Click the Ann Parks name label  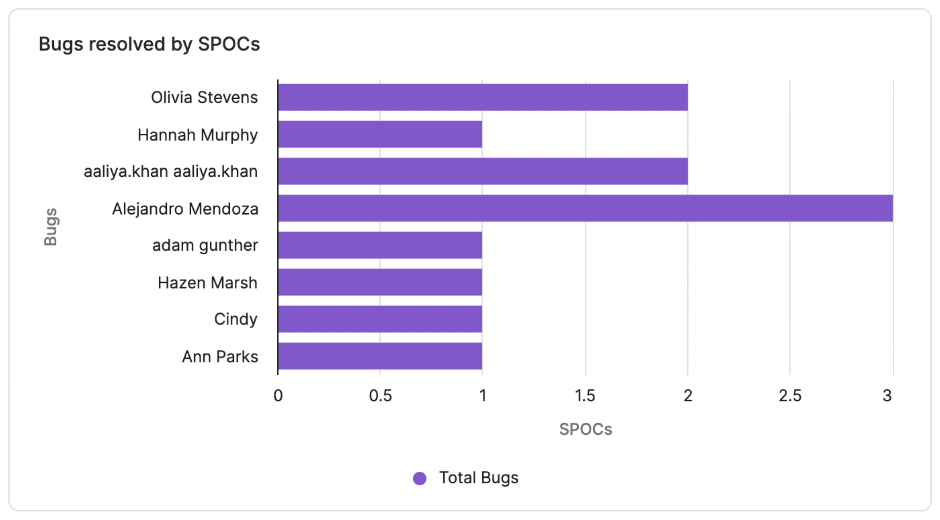[x=220, y=356]
